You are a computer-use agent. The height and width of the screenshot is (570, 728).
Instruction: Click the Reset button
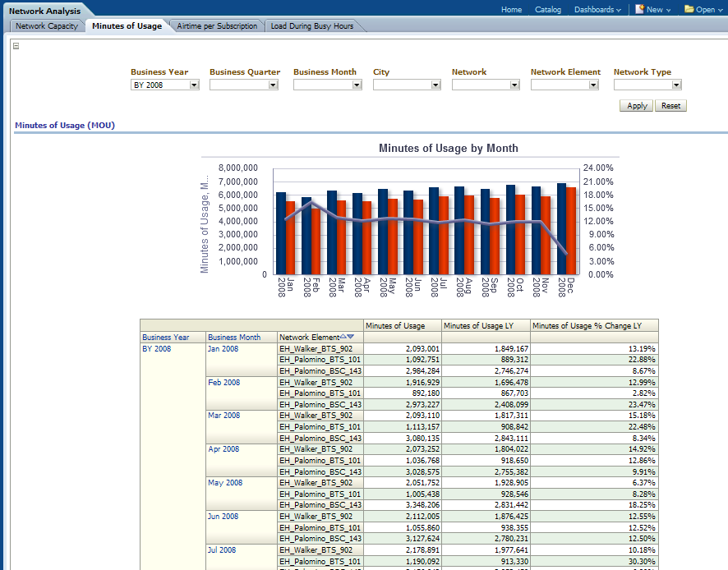click(670, 106)
